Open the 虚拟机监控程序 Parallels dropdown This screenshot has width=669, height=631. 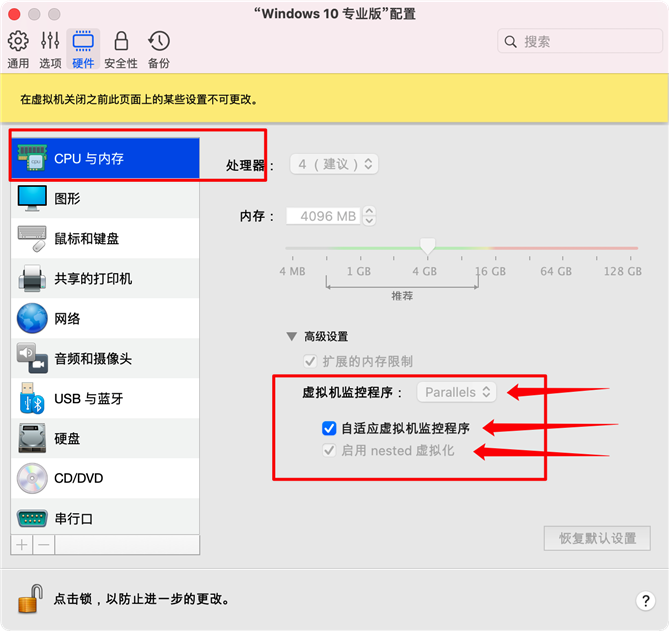point(457,392)
